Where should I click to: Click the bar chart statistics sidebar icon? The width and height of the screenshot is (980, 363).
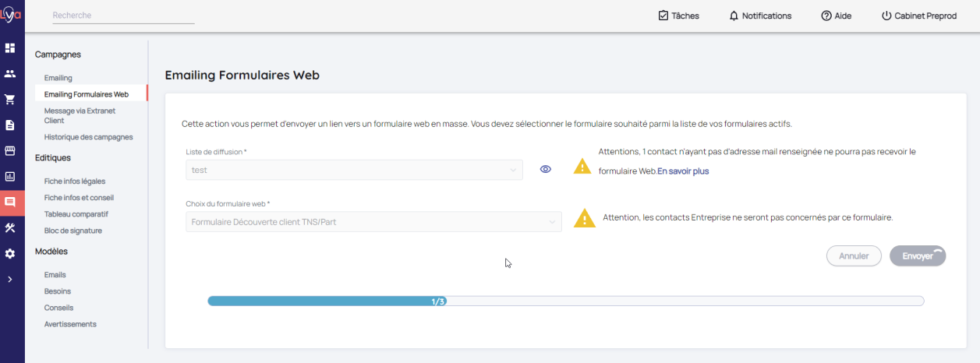10,177
